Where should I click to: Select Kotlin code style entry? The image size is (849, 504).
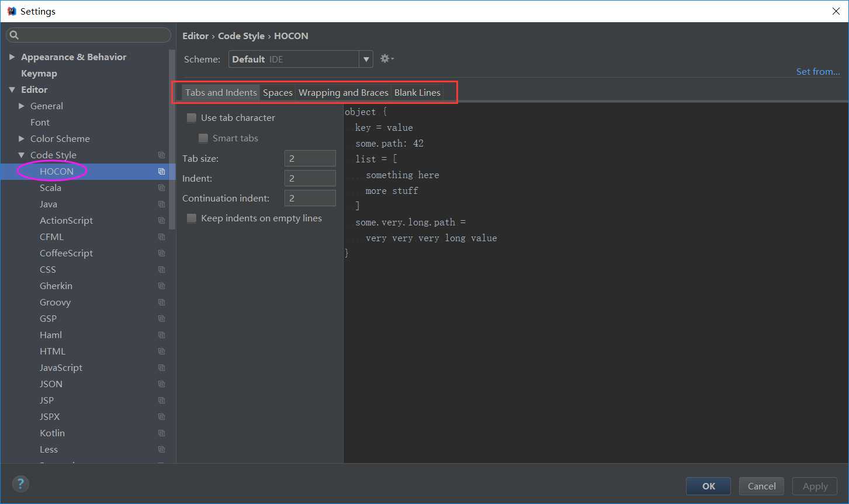pyautogui.click(x=52, y=433)
